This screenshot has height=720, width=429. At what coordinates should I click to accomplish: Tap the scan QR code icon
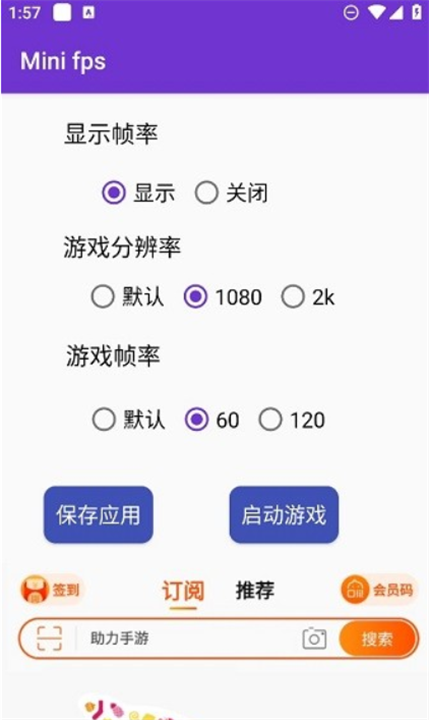click(49, 638)
